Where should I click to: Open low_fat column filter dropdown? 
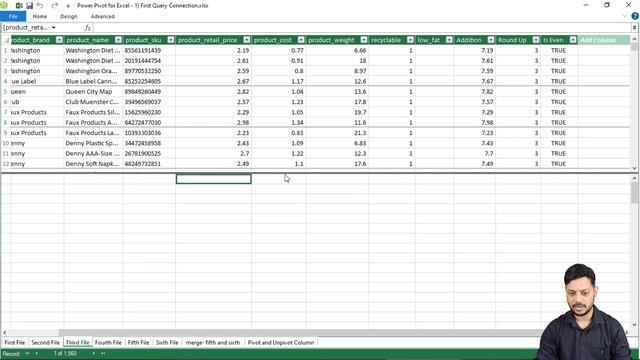point(449,40)
